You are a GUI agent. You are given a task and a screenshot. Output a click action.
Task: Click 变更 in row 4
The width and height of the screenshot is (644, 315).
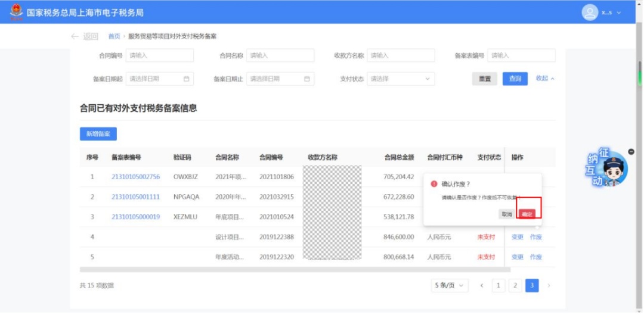[x=518, y=236]
